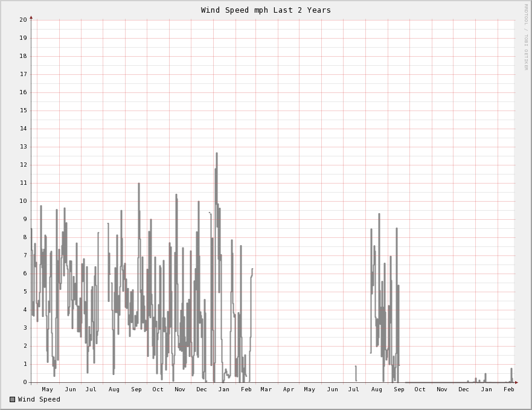Click the tallest wind speed peak near 12.7 mph
Screen dimensions: 532x410
click(217, 153)
